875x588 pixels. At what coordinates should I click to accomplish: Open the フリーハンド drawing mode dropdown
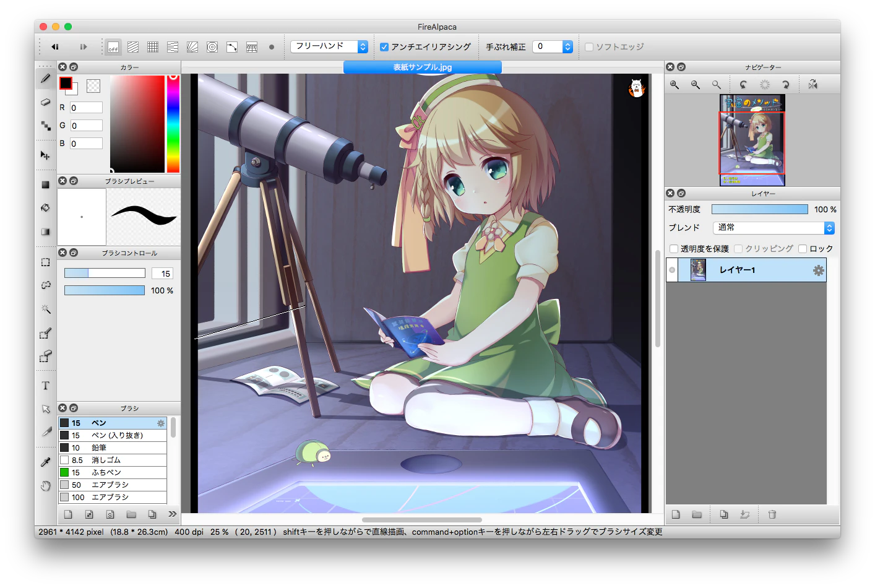click(329, 46)
